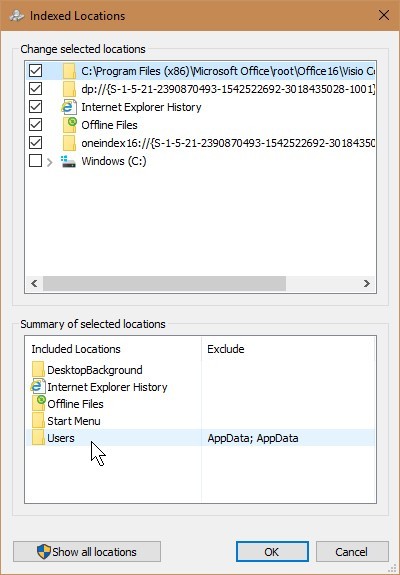Close the Indexed Locations dialog
This screenshot has height=575, width=400.
point(384,15)
